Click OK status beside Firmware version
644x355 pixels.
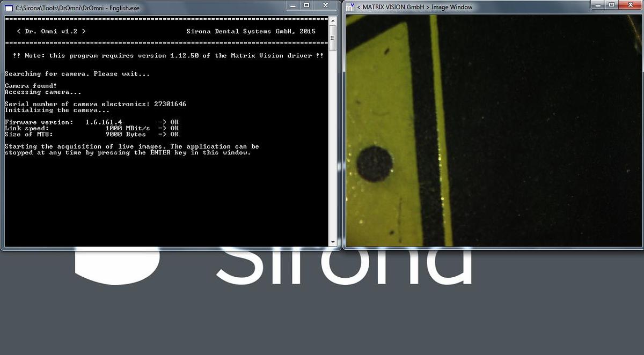click(x=174, y=122)
